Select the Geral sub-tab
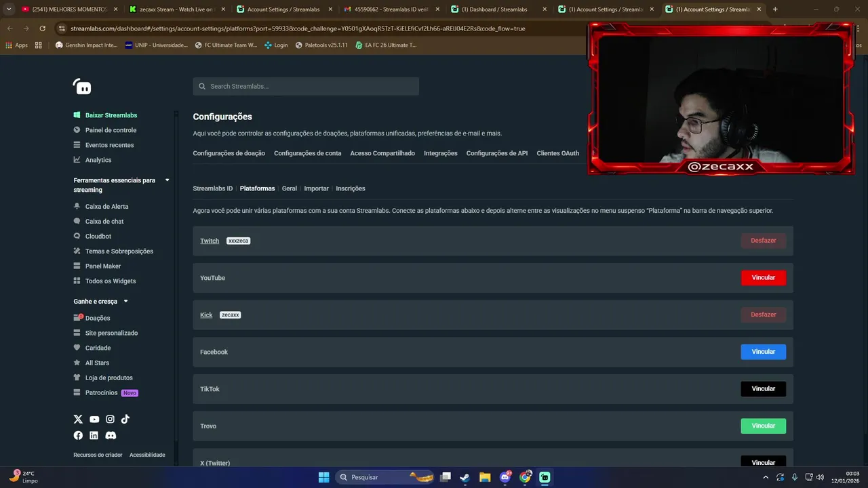The height and width of the screenshot is (488, 868). (x=290, y=188)
